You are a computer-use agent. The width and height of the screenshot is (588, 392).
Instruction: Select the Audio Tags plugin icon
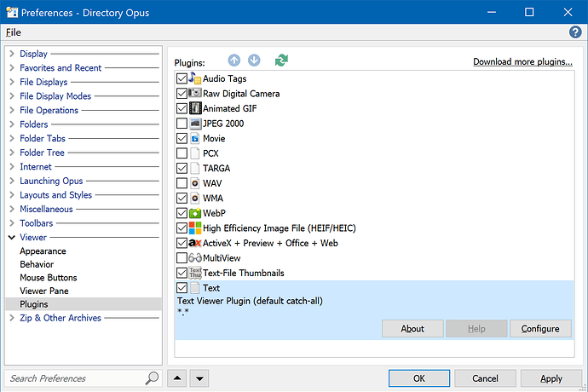[195, 79]
